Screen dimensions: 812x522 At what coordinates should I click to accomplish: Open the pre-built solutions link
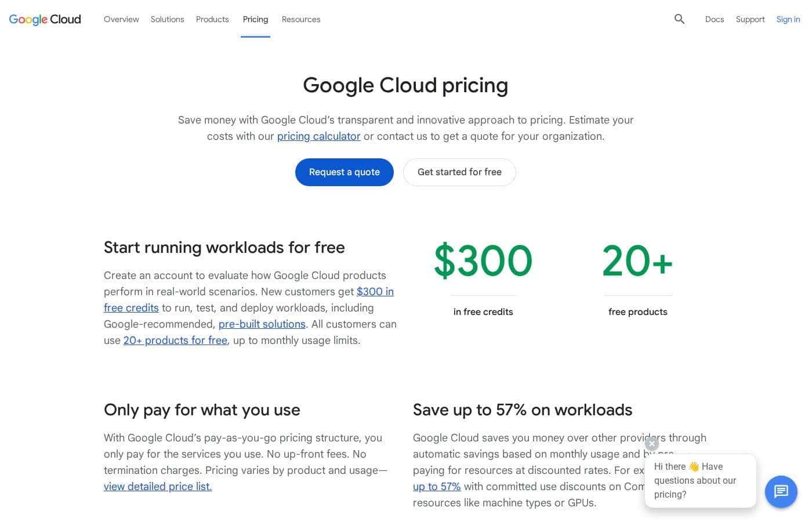point(262,324)
